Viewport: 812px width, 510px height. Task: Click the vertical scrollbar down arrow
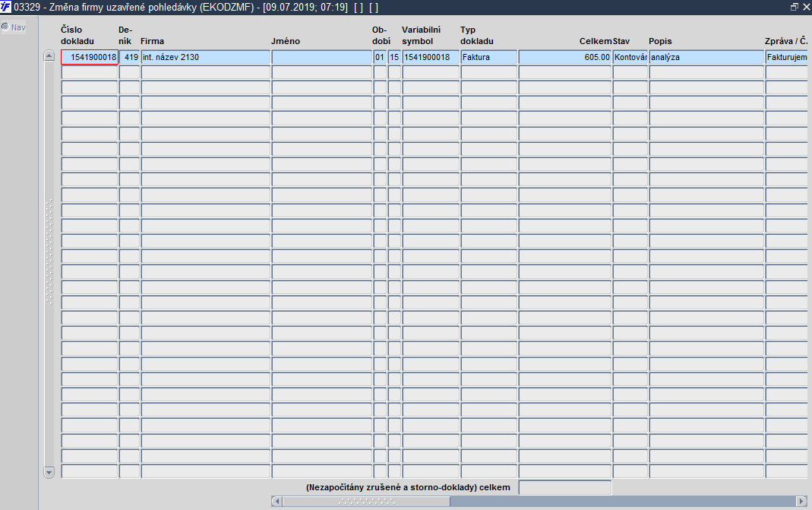[x=49, y=472]
